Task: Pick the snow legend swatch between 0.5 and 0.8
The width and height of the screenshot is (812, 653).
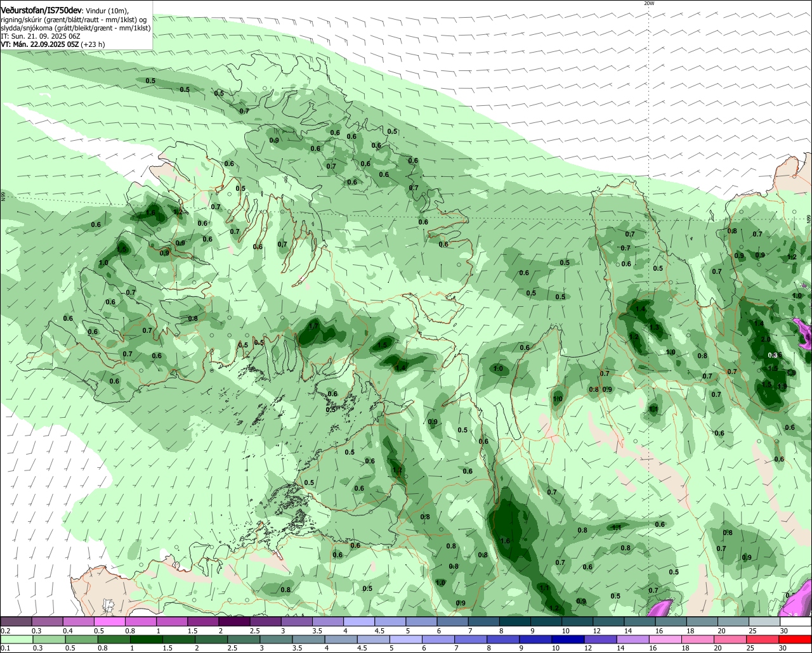Action: 109,621
